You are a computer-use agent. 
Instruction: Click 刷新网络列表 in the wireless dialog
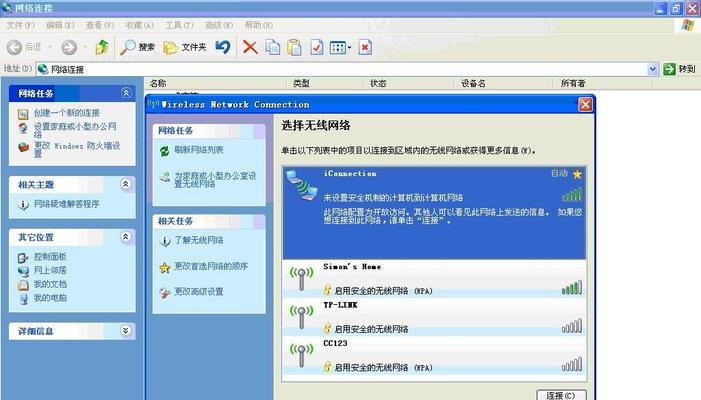tap(199, 150)
